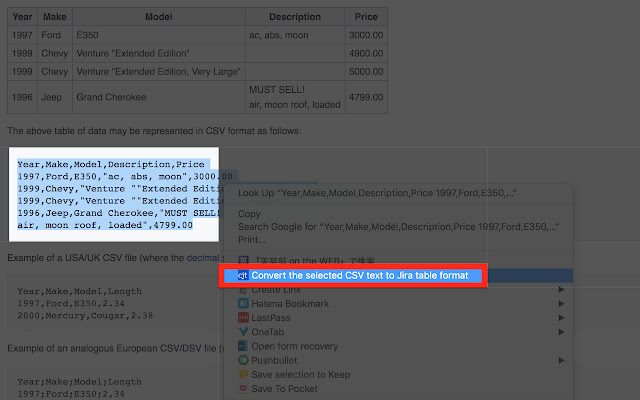640x400 pixels.
Task: Click the Price column header
Action: pyautogui.click(x=366, y=17)
